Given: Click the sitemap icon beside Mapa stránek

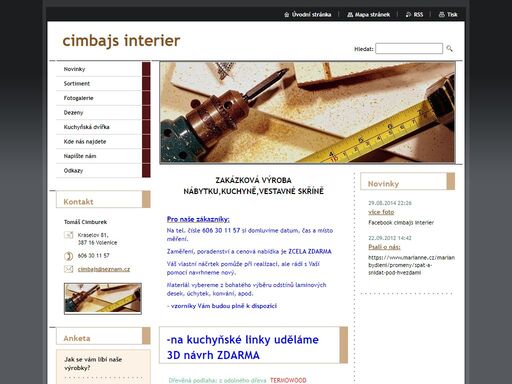Looking at the screenshot, I should click(350, 15).
